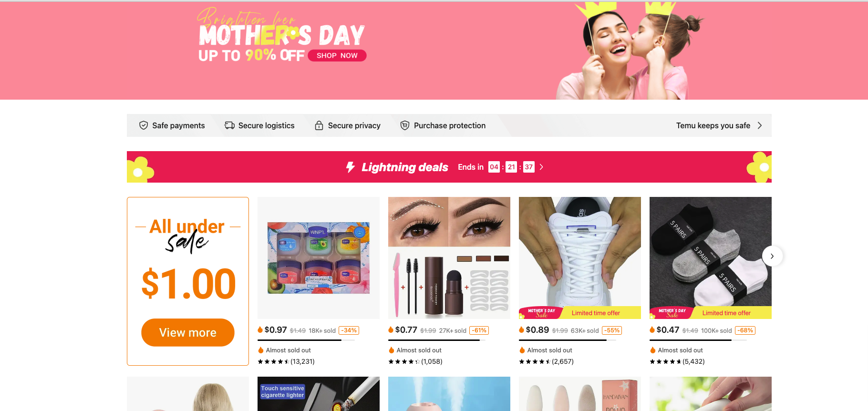Image resolution: width=868 pixels, height=411 pixels.
Task: Click the Secure logistics truck icon
Action: pyautogui.click(x=229, y=125)
